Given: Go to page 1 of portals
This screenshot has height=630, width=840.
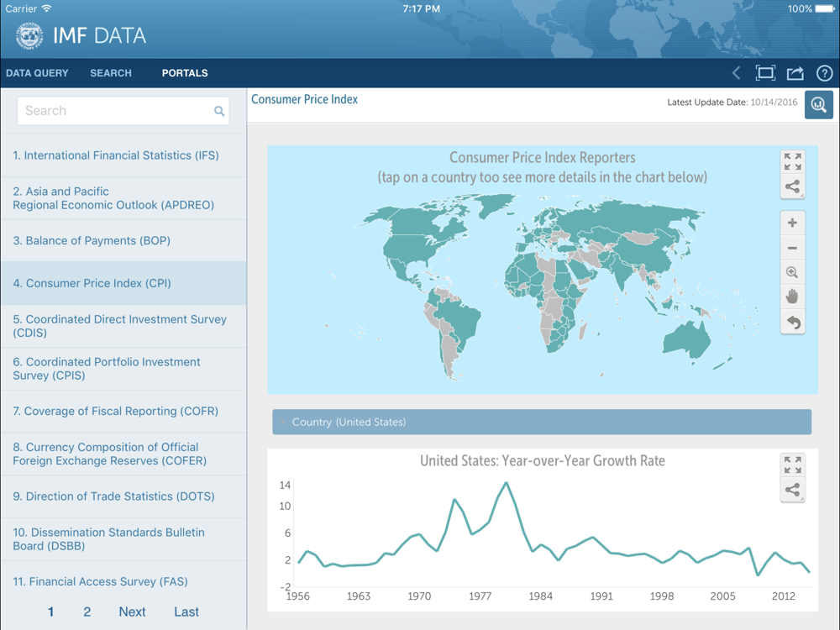Looking at the screenshot, I should click(x=51, y=612).
